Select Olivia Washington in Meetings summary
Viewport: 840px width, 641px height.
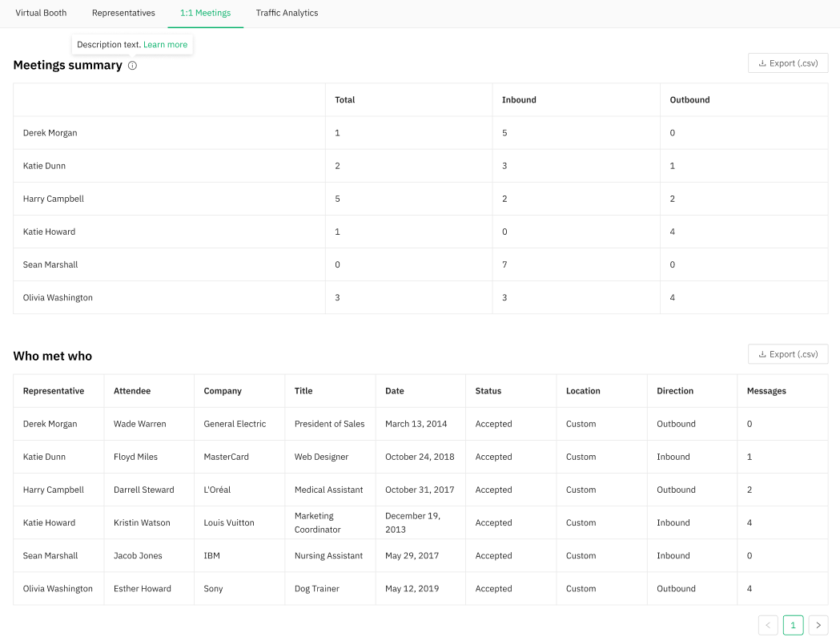click(x=58, y=297)
